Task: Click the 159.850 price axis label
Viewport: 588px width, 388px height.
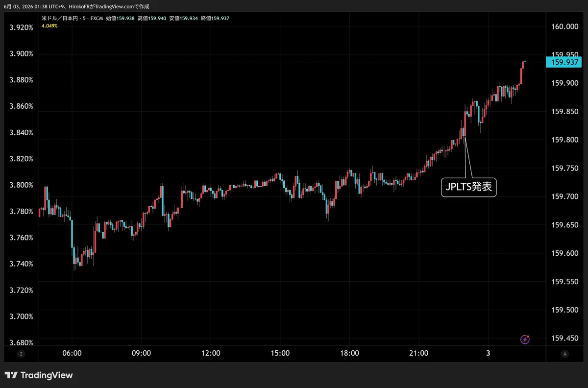Action: [564, 112]
